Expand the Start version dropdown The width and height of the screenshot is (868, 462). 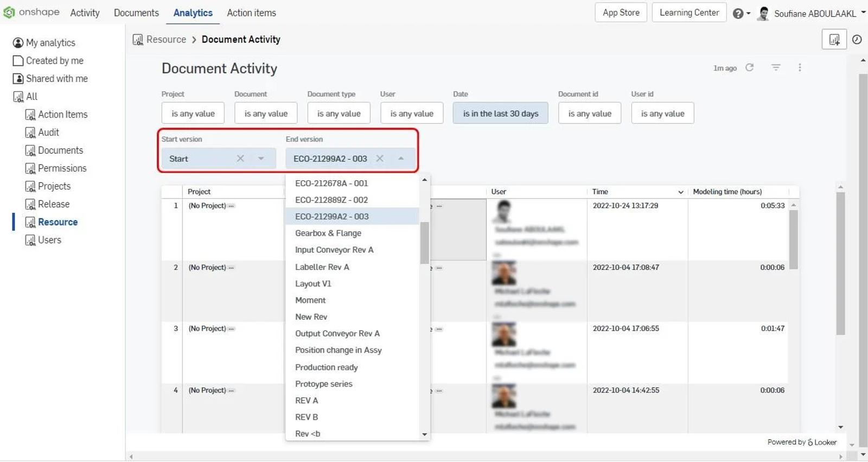(261, 159)
